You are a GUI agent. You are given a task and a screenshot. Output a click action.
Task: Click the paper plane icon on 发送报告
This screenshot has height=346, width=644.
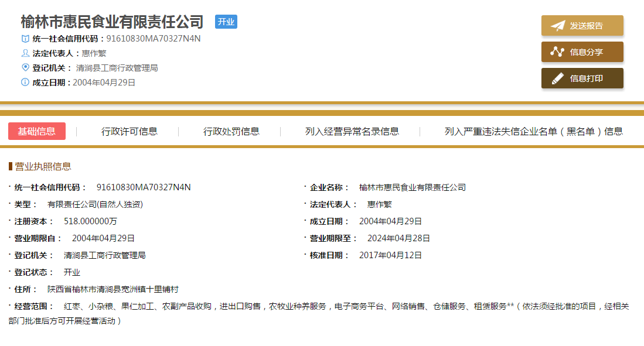tap(557, 26)
